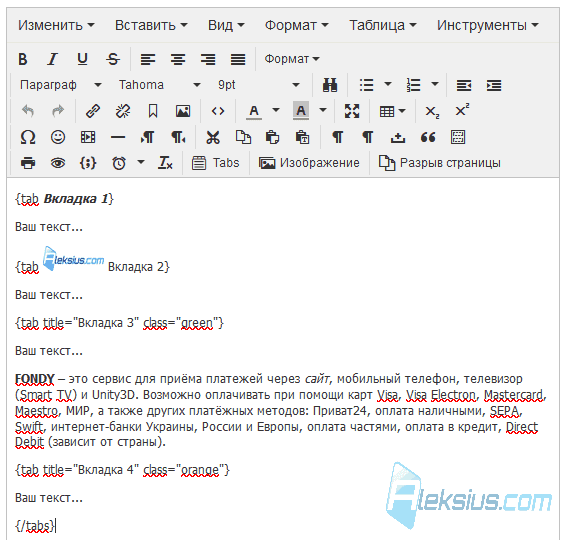Open the Таблица menu

coord(383,25)
